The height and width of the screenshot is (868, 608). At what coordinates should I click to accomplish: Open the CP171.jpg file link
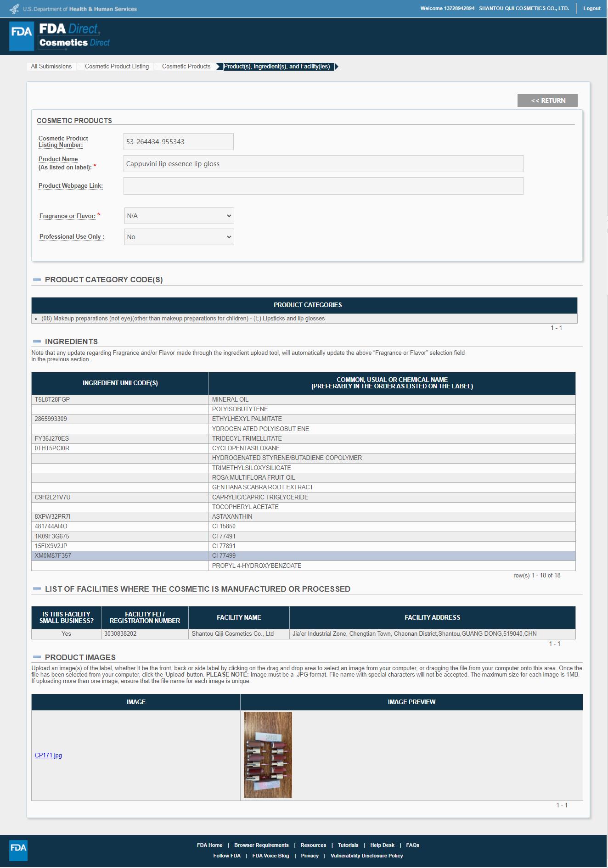pyautogui.click(x=48, y=755)
